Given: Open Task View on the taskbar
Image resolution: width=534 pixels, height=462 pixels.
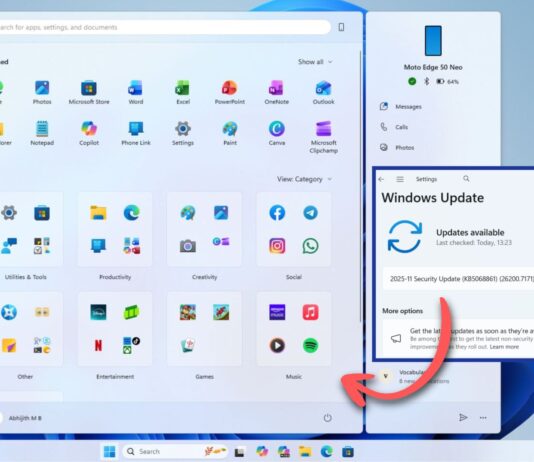Looking at the screenshot, I should point(239,452).
